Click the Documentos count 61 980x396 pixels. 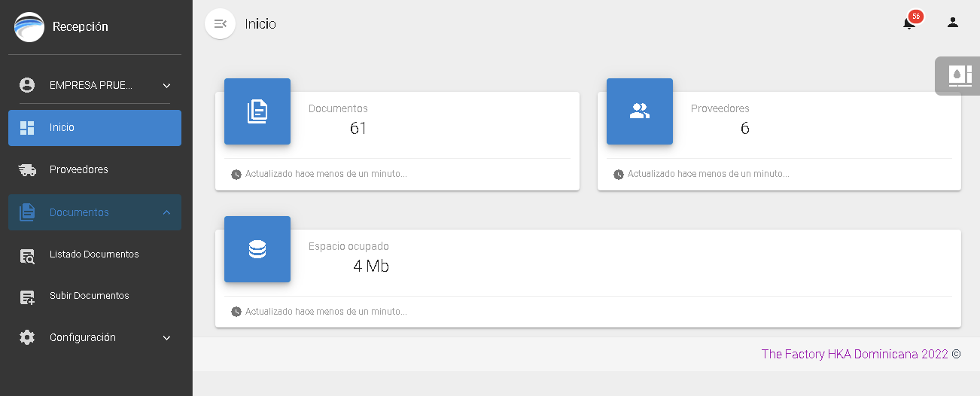(358, 129)
